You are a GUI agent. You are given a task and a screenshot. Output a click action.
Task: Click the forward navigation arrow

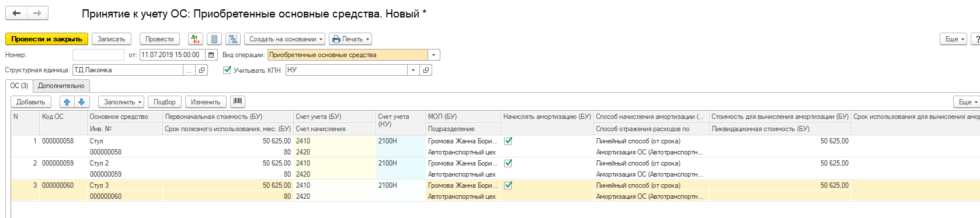[x=37, y=13]
